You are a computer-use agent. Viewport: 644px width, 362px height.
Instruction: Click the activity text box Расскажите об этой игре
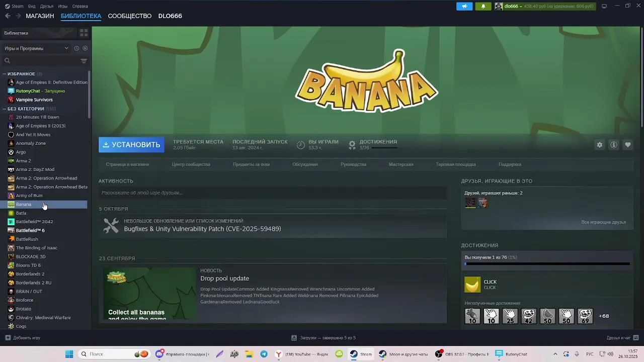click(272, 193)
